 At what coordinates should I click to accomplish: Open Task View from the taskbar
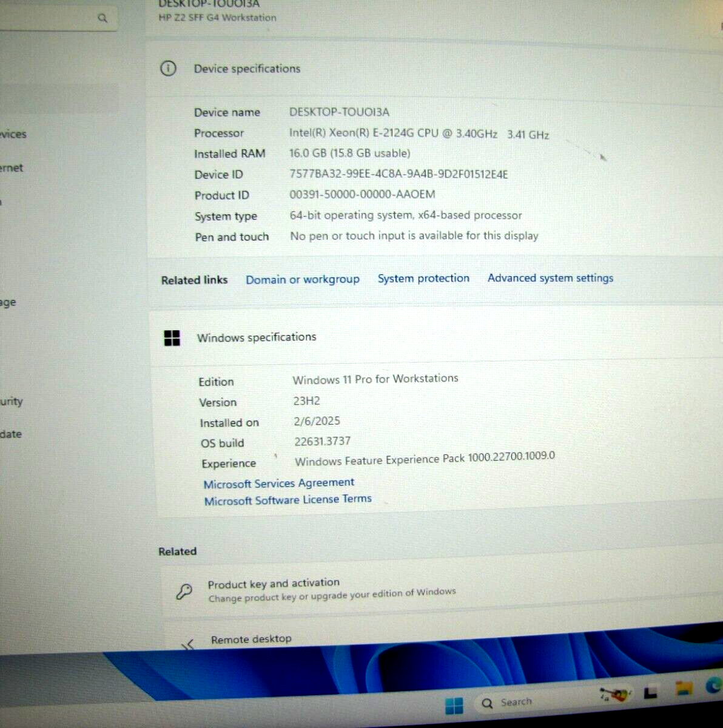650,692
